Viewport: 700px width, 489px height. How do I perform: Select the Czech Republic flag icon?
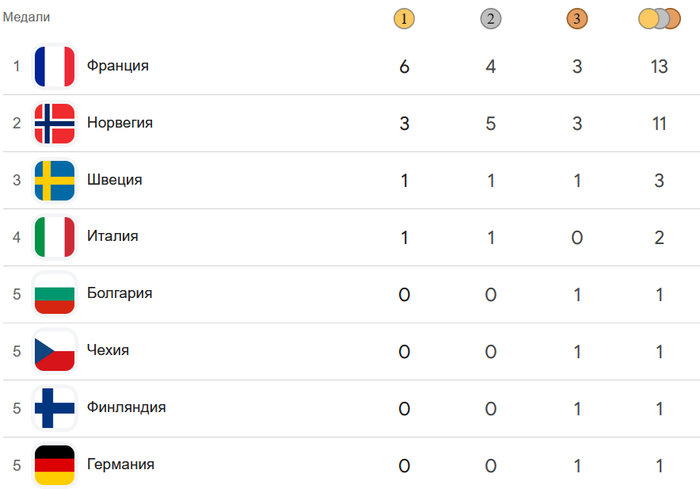click(55, 351)
